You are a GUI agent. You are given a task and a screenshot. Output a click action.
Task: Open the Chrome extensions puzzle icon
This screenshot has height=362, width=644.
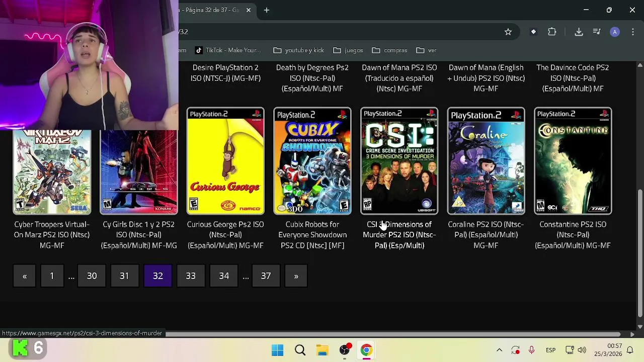(x=552, y=32)
